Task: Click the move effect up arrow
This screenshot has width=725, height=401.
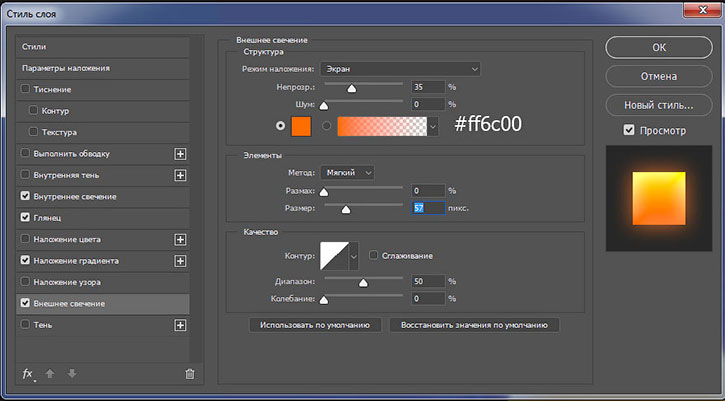Action: [x=50, y=374]
